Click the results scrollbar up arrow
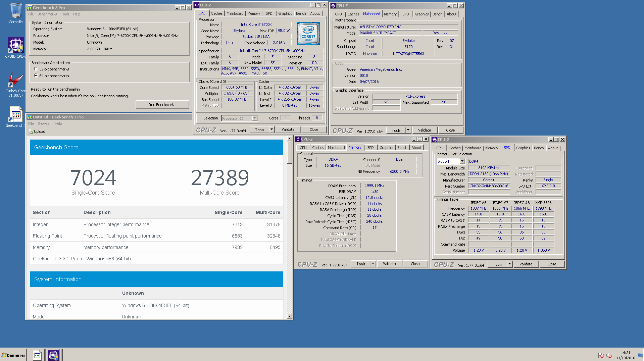Image resolution: width=644 pixels, height=361 pixels. point(290,139)
